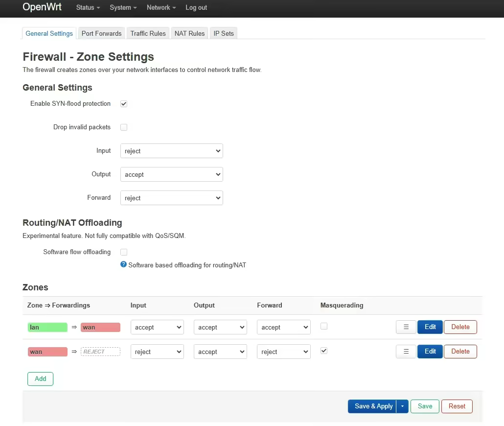Toggle Masquerading for the wan zone

(x=324, y=351)
